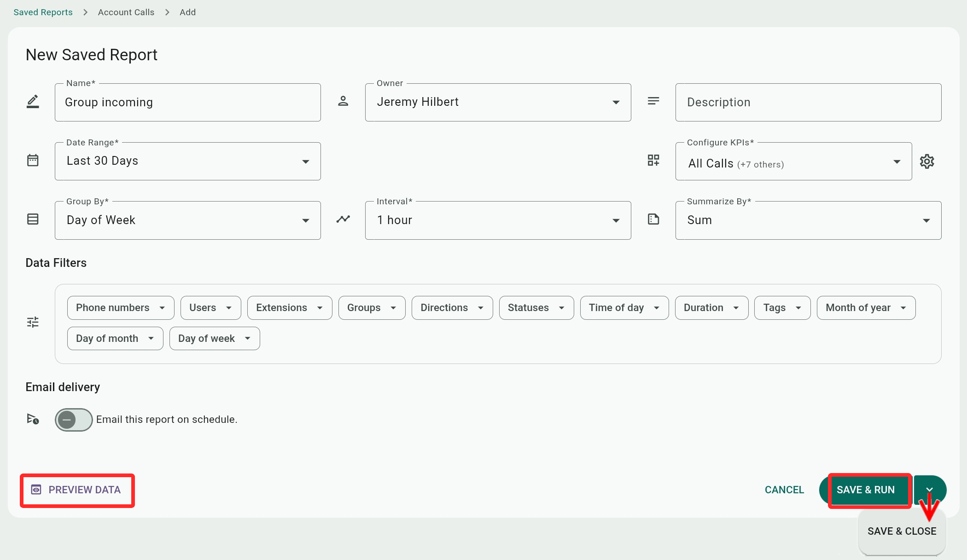Go to Saved Reports breadcrumb

click(43, 12)
